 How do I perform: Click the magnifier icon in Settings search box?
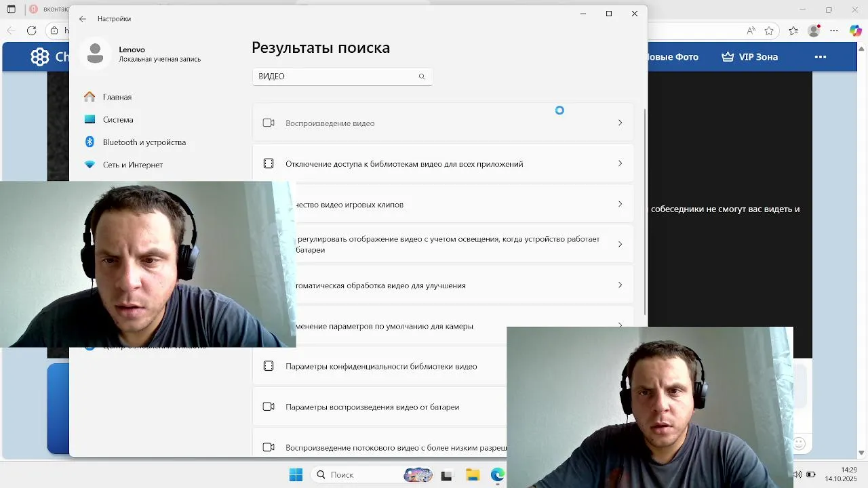click(422, 76)
